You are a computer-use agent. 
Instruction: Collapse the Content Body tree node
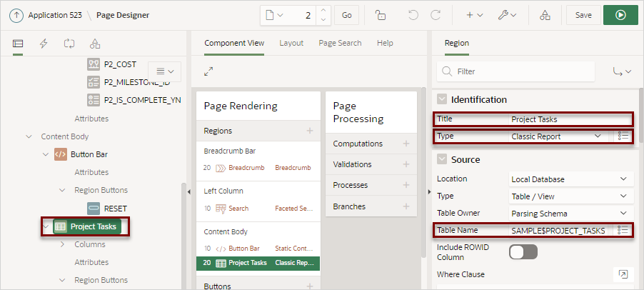[29, 136]
